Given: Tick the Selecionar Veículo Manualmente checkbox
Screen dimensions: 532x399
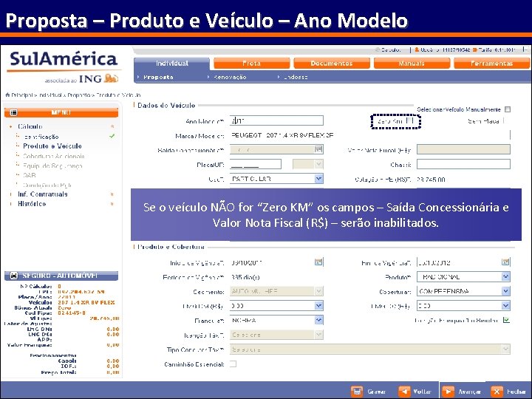Looking at the screenshot, I should pos(508,109).
